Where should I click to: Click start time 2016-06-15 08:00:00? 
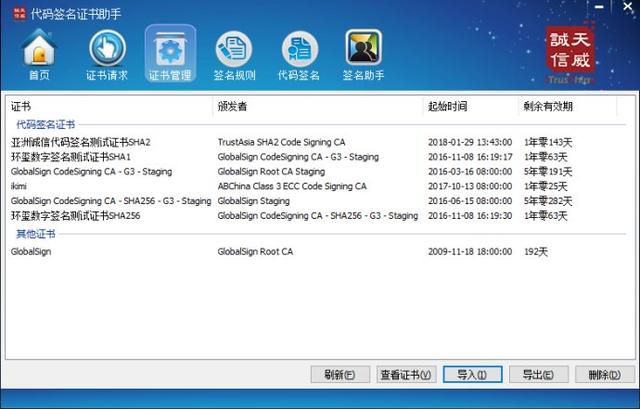click(x=470, y=201)
